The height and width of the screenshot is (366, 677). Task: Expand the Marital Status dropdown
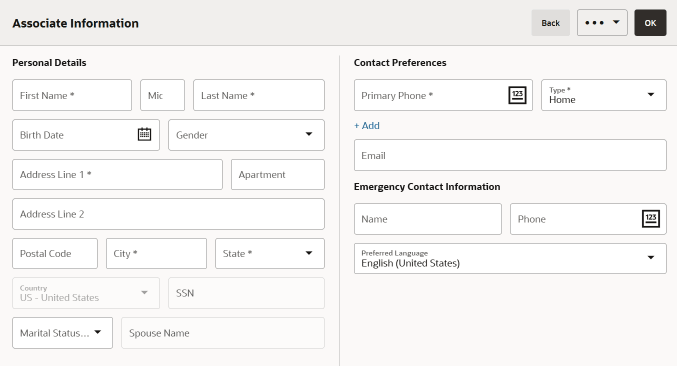pos(63,333)
